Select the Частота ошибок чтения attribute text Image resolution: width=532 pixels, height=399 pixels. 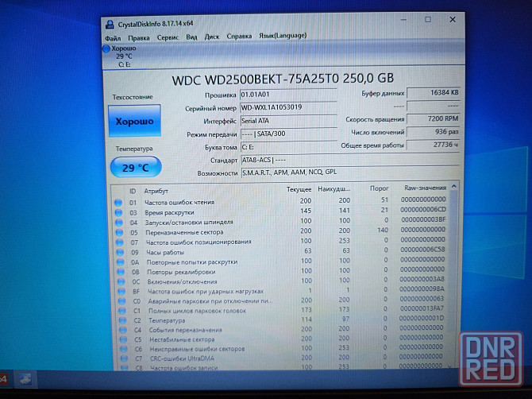pos(179,203)
